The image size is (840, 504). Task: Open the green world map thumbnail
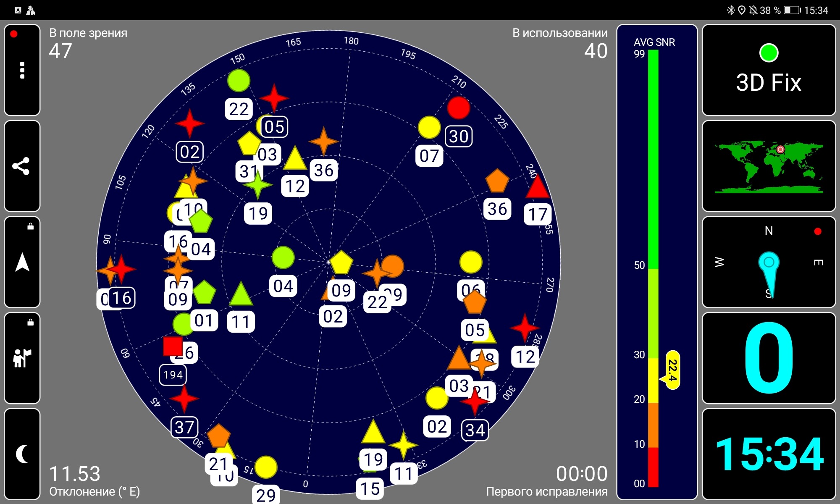[769, 166]
